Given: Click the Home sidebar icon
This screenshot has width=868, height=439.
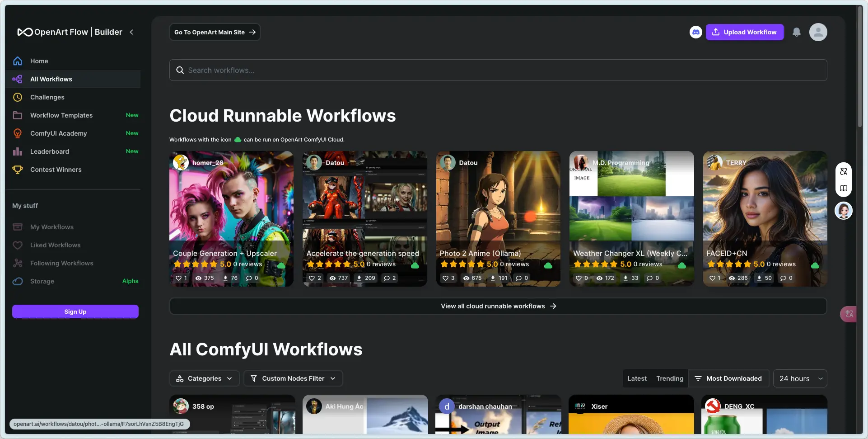Looking at the screenshot, I should coord(18,61).
